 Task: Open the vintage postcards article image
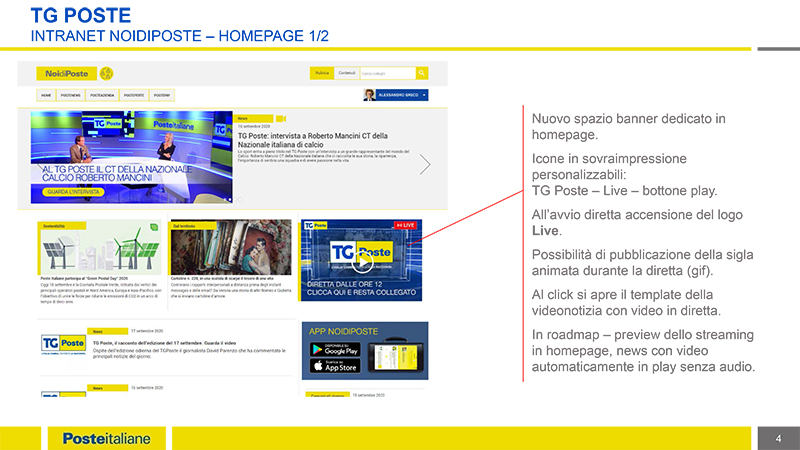tap(231, 247)
